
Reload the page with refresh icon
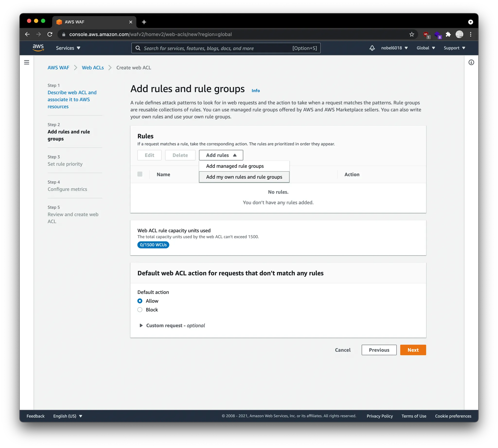(50, 35)
